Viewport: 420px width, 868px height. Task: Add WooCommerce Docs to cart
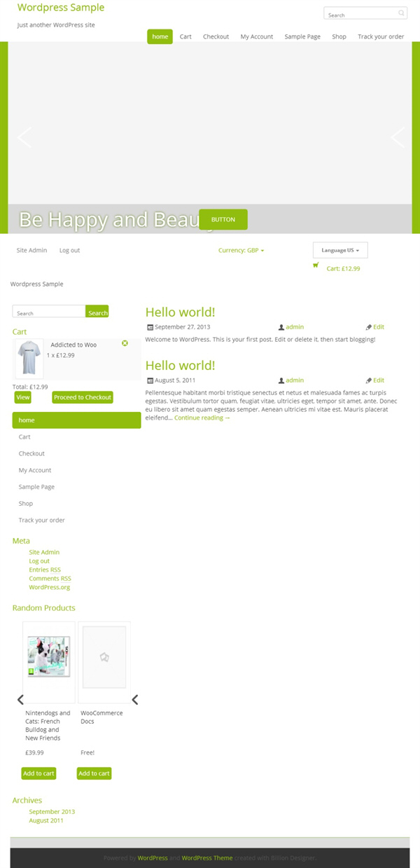tap(94, 773)
